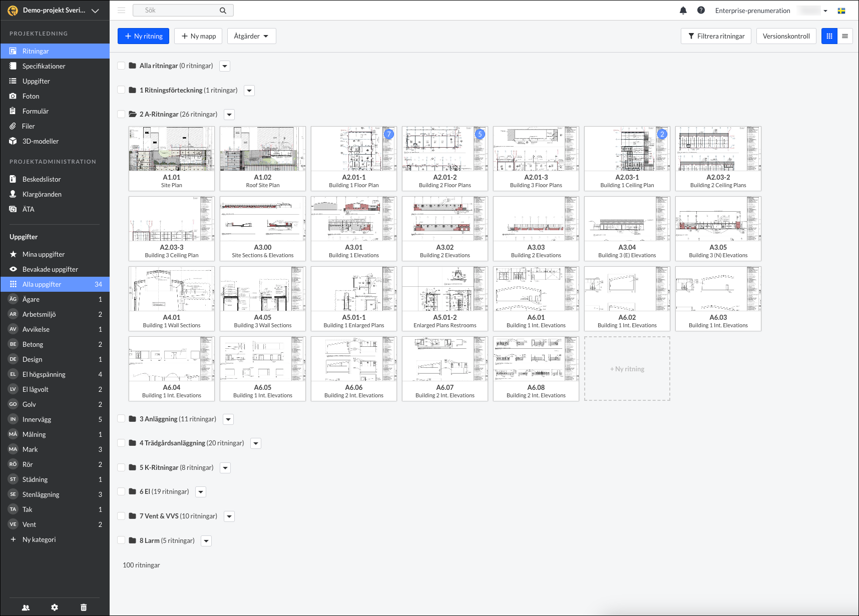859x616 pixels.
Task: Click the search magnifier icon
Action: [223, 11]
